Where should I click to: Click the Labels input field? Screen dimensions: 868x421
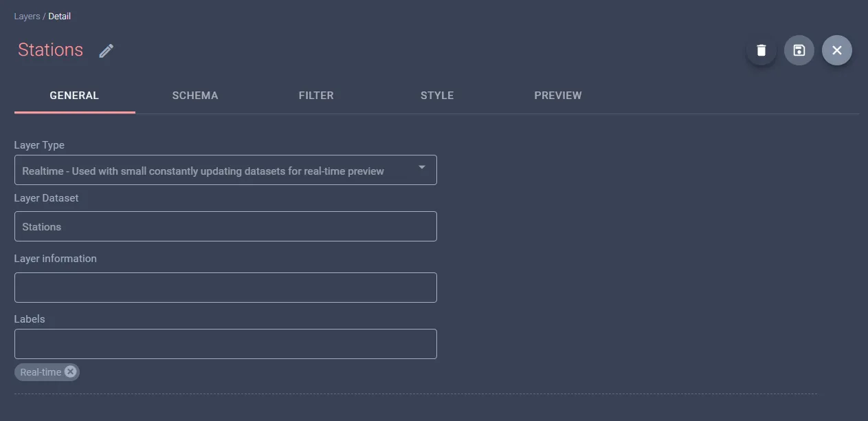tap(225, 344)
